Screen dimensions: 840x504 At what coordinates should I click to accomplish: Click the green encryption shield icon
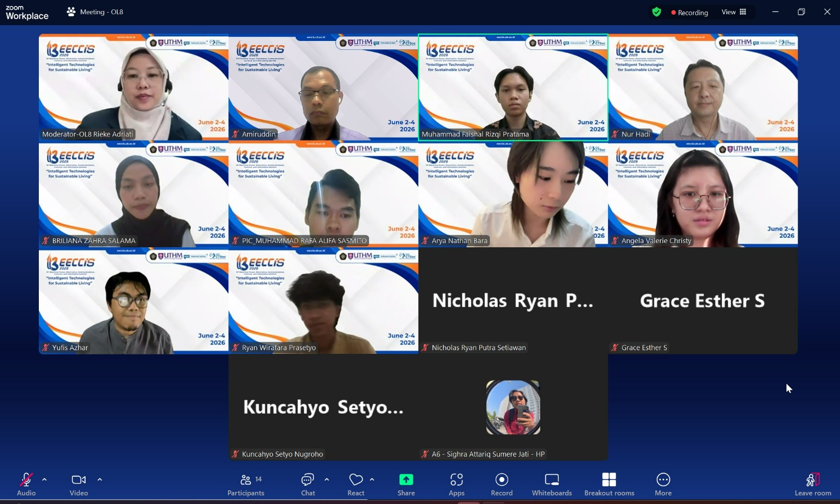[x=656, y=12]
